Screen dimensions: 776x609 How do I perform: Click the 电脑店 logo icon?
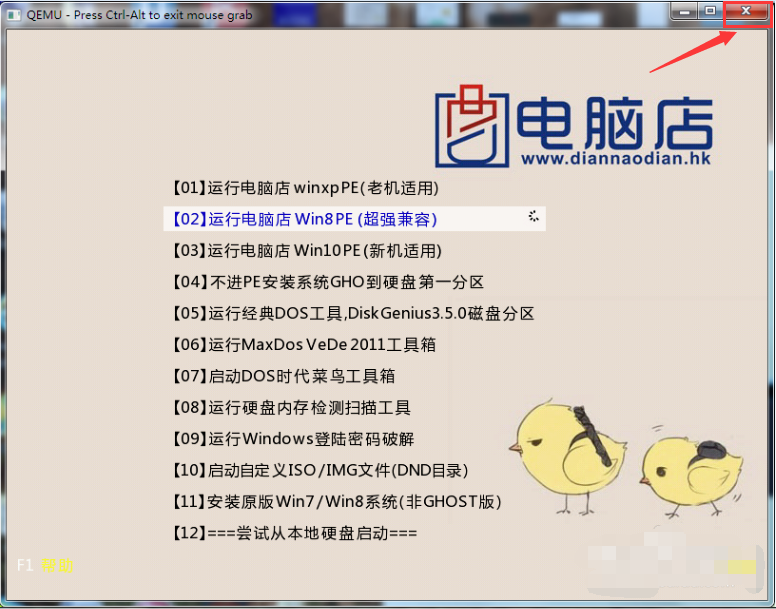pyautogui.click(x=472, y=126)
